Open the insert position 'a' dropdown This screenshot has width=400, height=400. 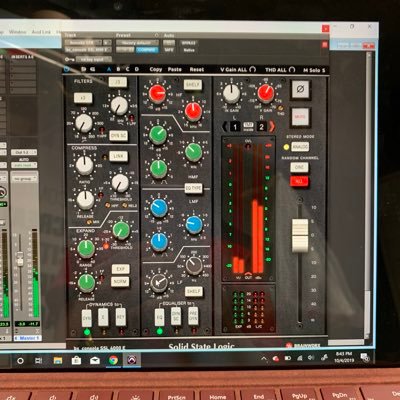(x=107, y=43)
